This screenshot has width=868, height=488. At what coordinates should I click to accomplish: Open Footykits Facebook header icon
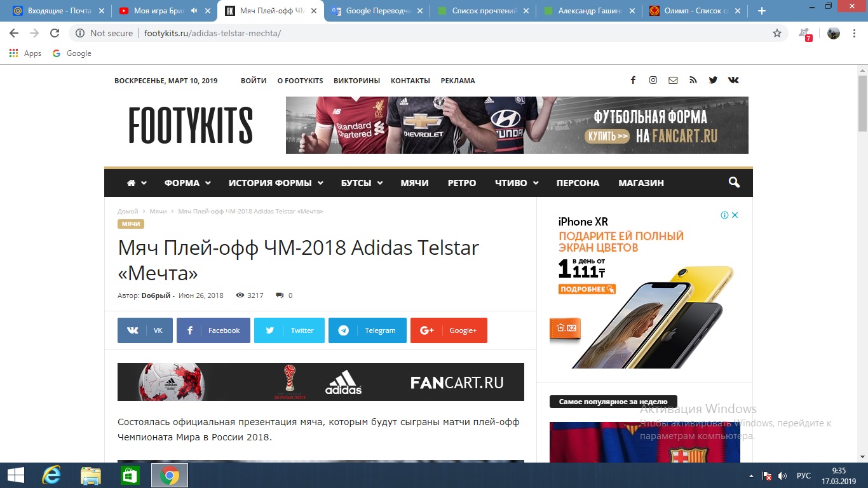633,80
